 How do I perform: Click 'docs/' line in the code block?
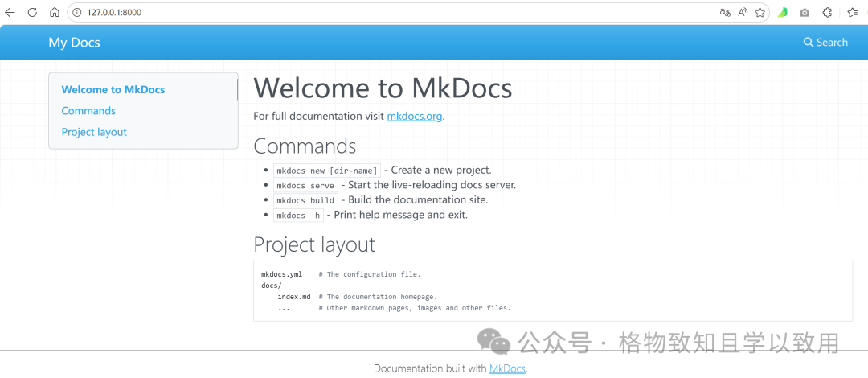[x=272, y=286]
